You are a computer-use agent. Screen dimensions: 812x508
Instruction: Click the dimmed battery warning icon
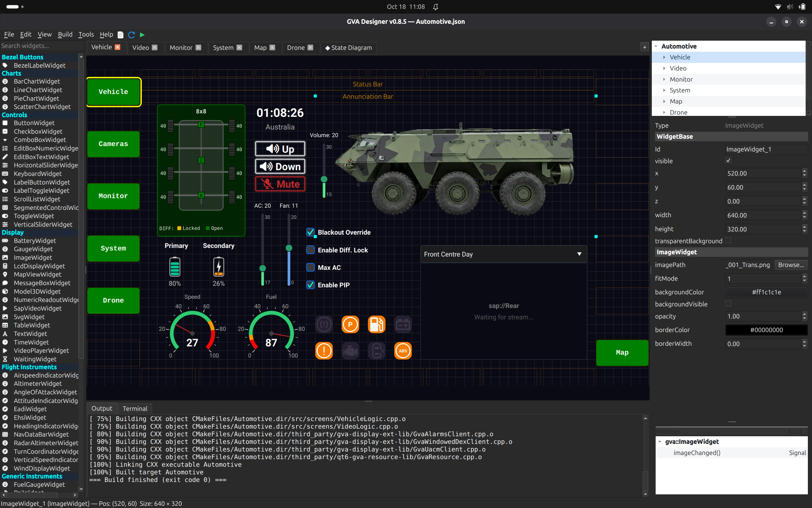click(x=403, y=324)
